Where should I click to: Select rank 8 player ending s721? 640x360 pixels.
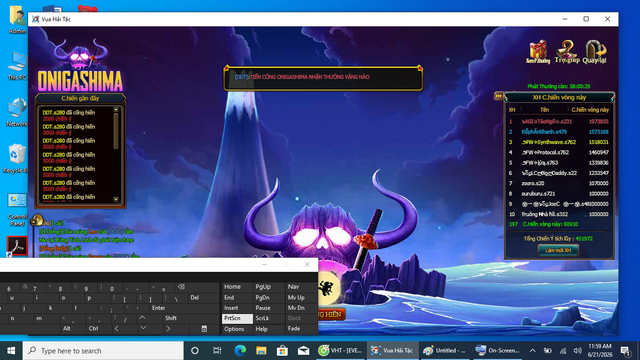[559, 193]
